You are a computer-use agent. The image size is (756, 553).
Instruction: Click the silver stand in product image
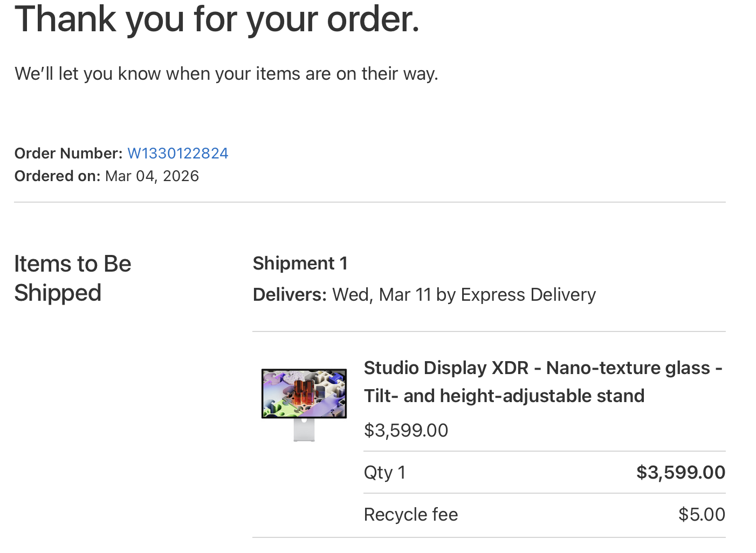pyautogui.click(x=304, y=430)
